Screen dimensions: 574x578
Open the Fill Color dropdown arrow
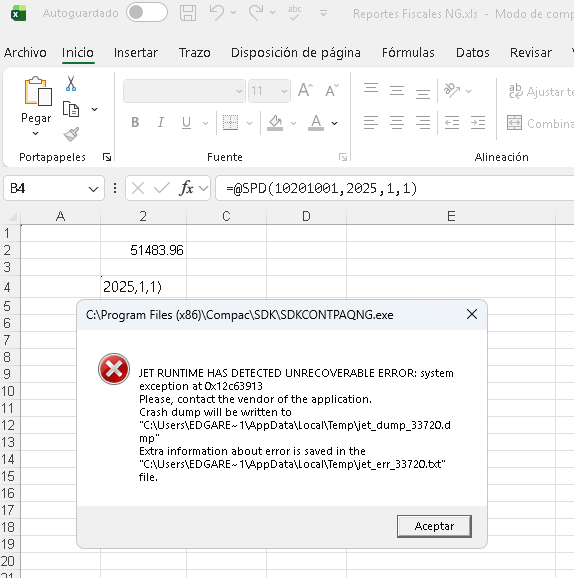[x=293, y=123]
